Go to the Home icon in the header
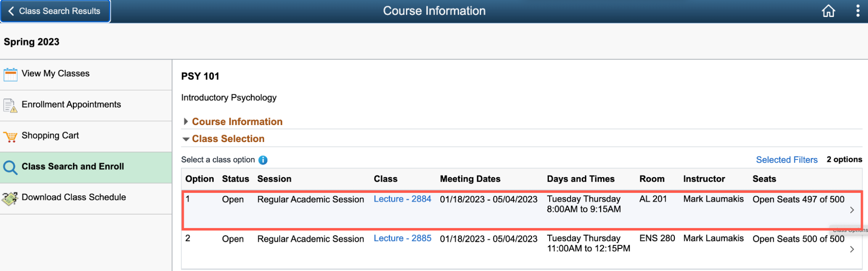 point(828,10)
